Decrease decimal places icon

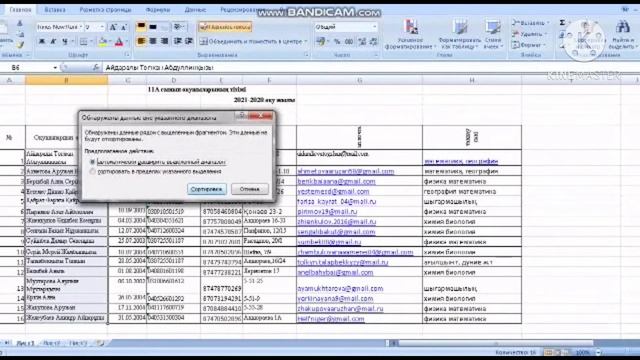(373, 42)
